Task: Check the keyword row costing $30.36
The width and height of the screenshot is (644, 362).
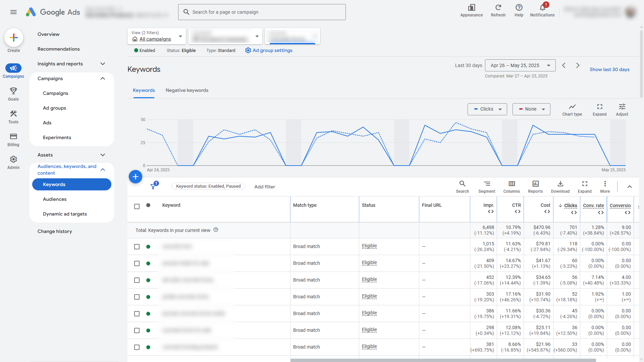Action: pos(137,314)
